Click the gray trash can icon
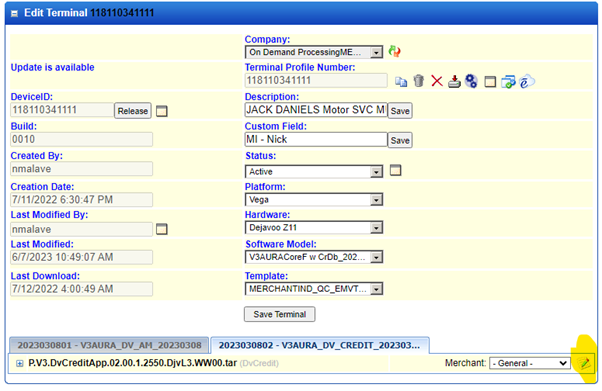Screen dimensions: 602x391 point(419,81)
